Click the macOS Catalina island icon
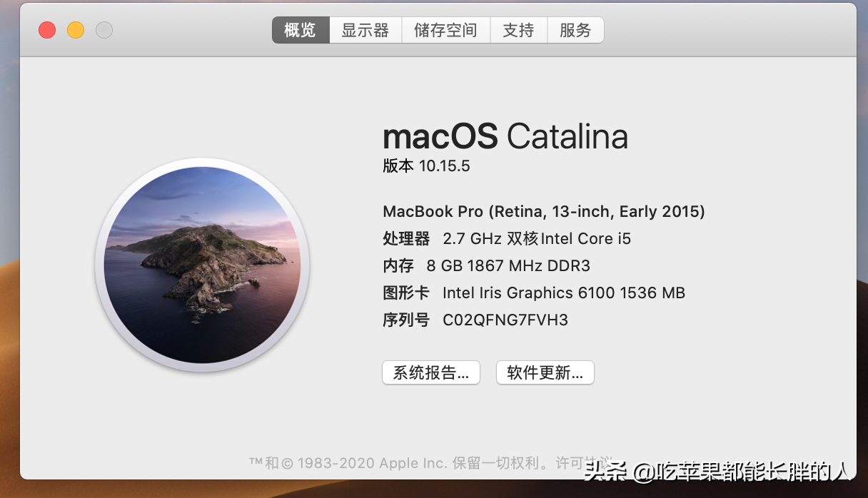 pos(202,265)
